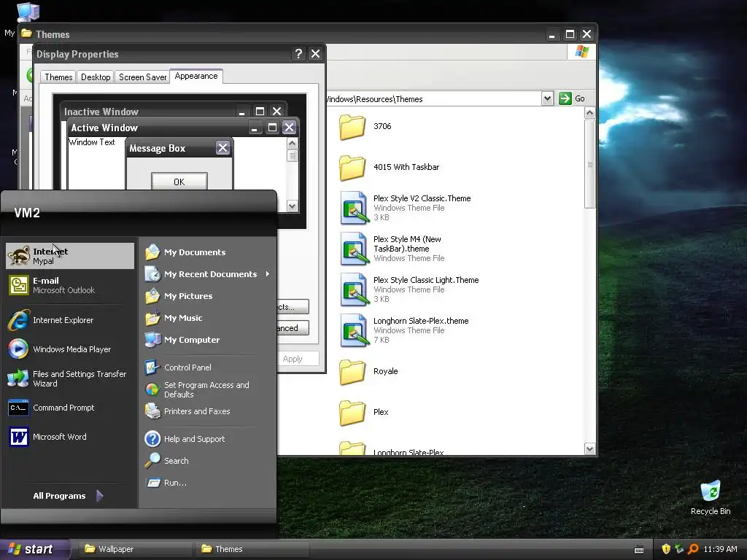The width and height of the screenshot is (747, 560).
Task: Open Internet Explorer from Start menu
Action: (70, 320)
